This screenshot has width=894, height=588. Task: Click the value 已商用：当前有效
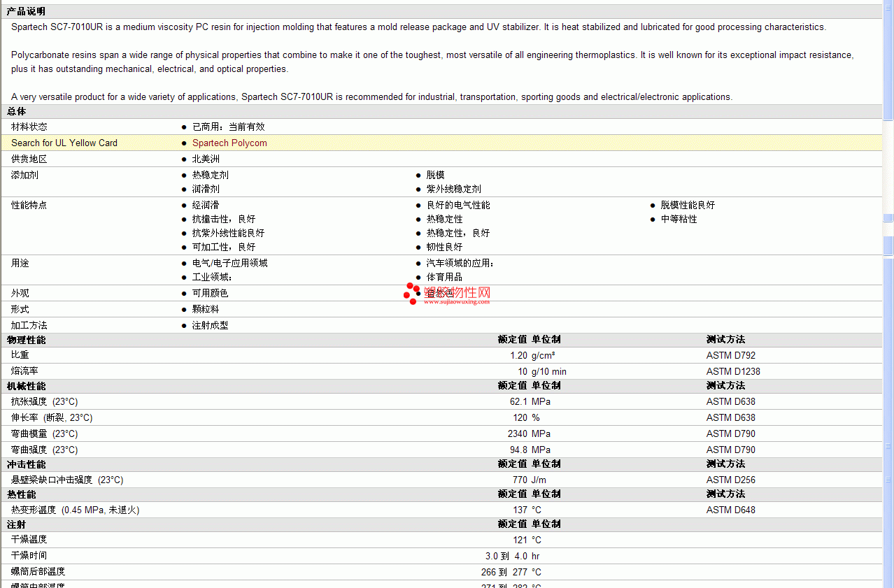point(229,127)
